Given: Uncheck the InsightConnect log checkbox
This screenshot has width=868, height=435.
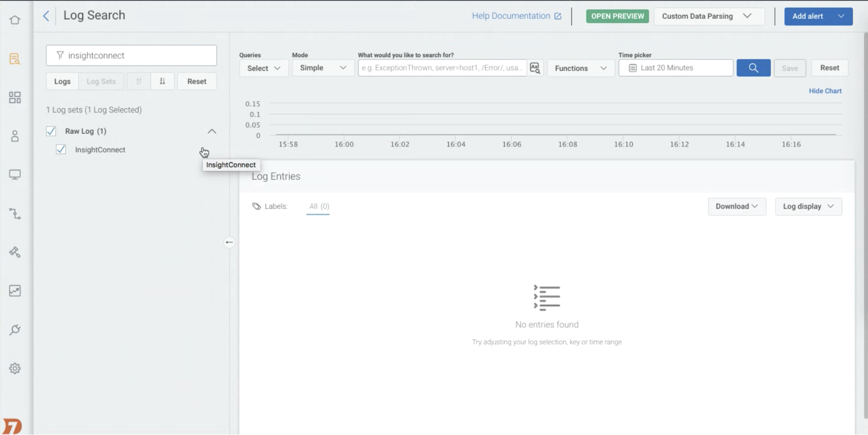Looking at the screenshot, I should (61, 150).
